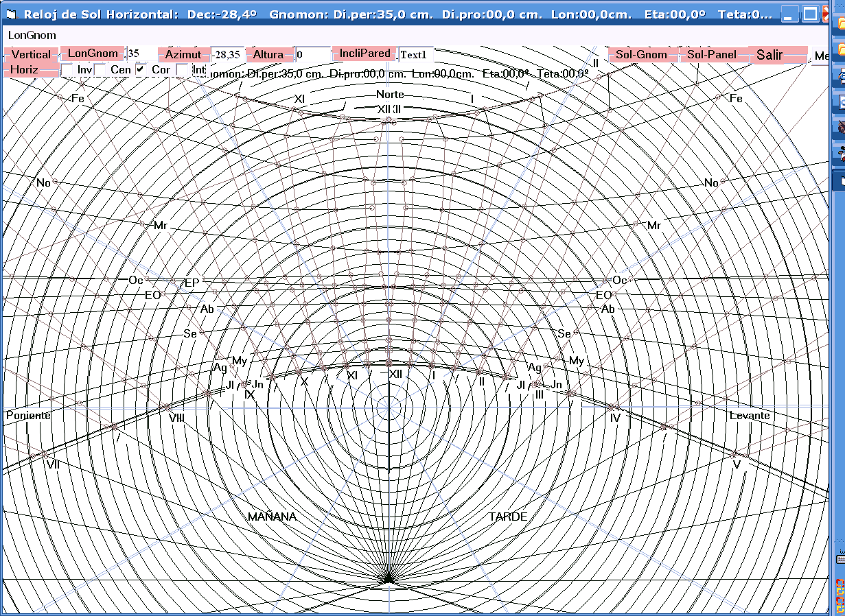Open the LonGnom menu
The height and width of the screenshot is (616, 845).
pos(32,35)
